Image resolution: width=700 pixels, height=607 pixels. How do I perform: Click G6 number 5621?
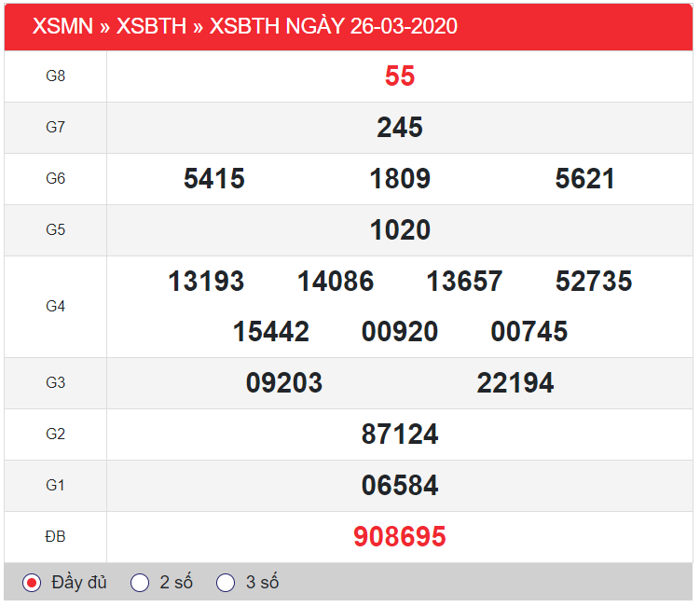point(584,179)
